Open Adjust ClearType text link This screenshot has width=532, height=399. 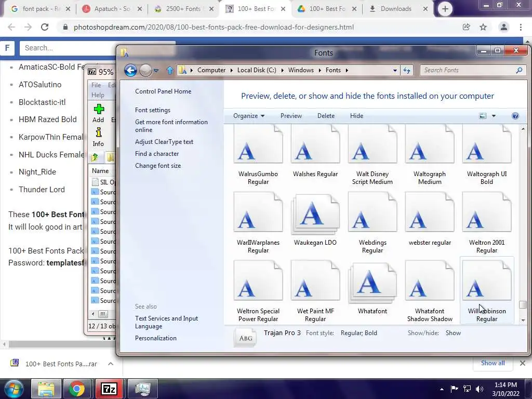click(x=164, y=142)
